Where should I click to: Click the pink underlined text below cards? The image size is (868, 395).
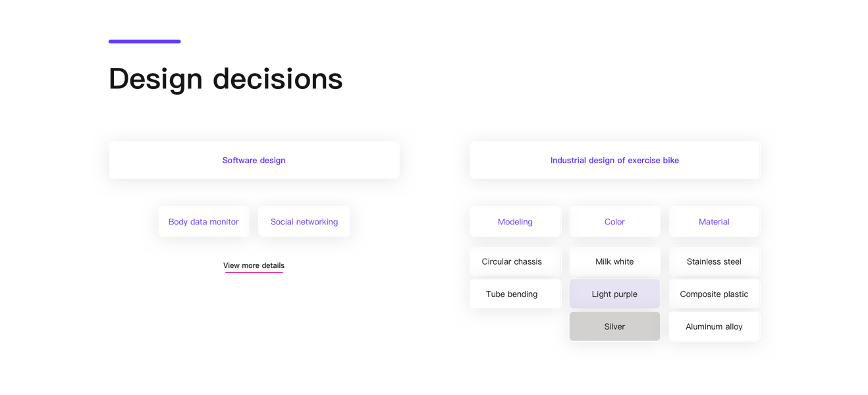point(254,267)
